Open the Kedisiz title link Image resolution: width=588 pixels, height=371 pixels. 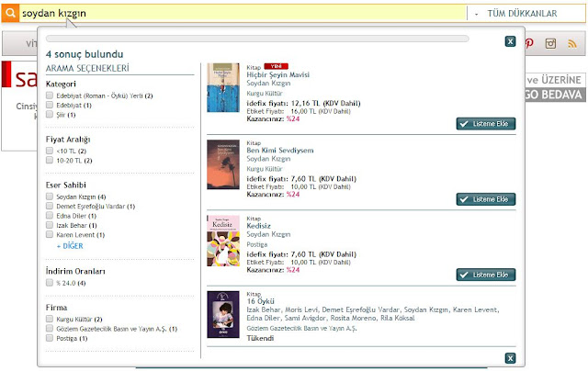coord(258,226)
